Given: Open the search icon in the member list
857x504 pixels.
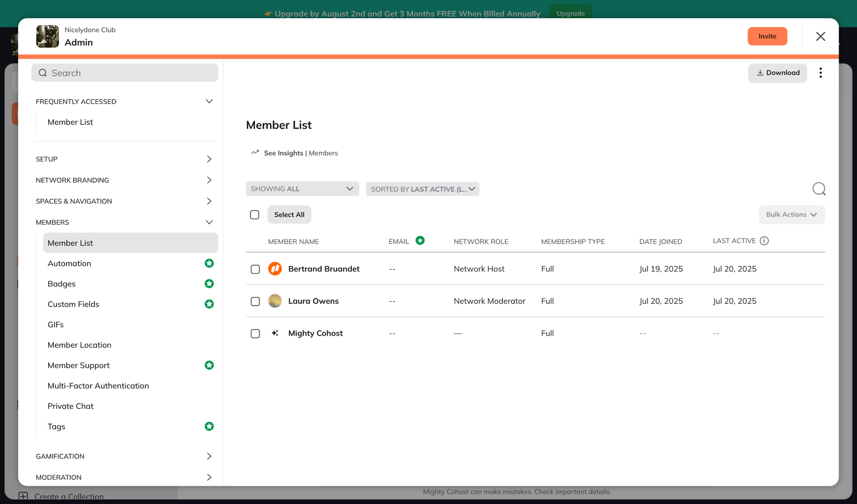Looking at the screenshot, I should pyautogui.click(x=819, y=189).
